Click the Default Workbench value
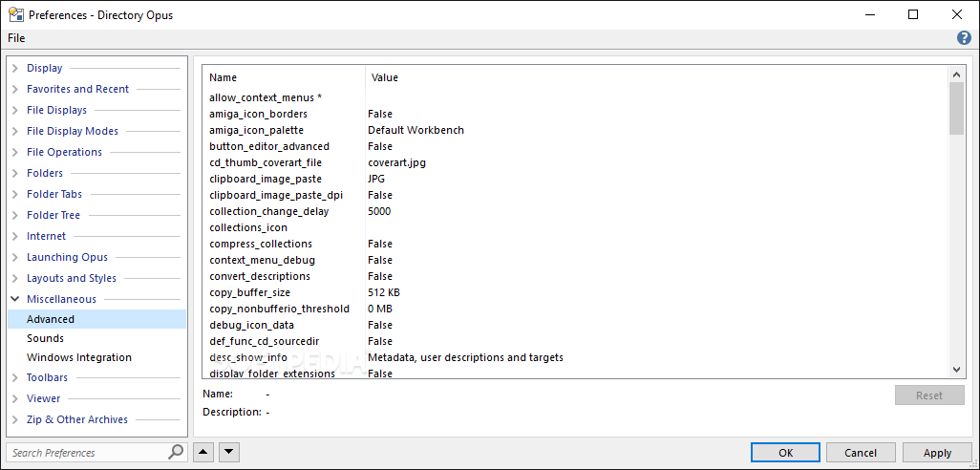This screenshot has width=980, height=470. (415, 130)
